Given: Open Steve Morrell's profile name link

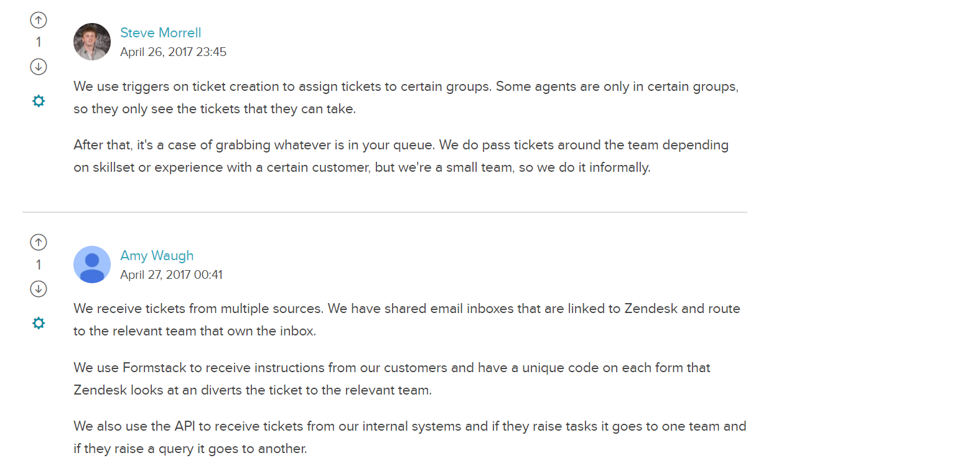Looking at the screenshot, I should [161, 32].
